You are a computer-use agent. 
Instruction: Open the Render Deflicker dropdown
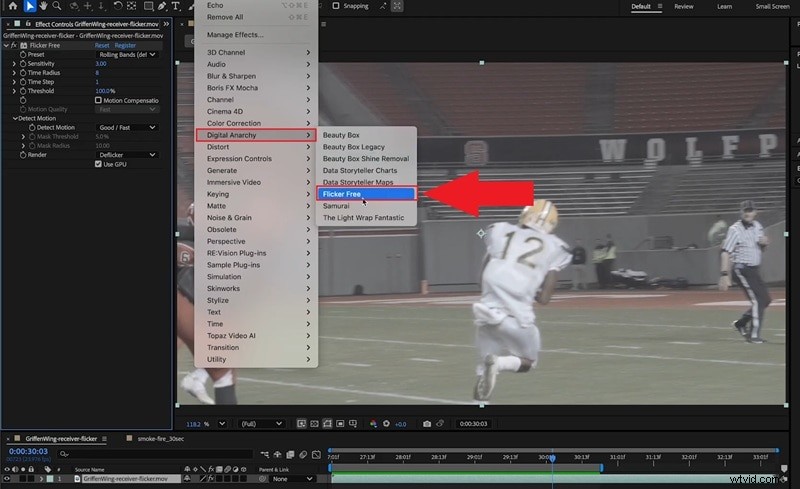click(127, 155)
